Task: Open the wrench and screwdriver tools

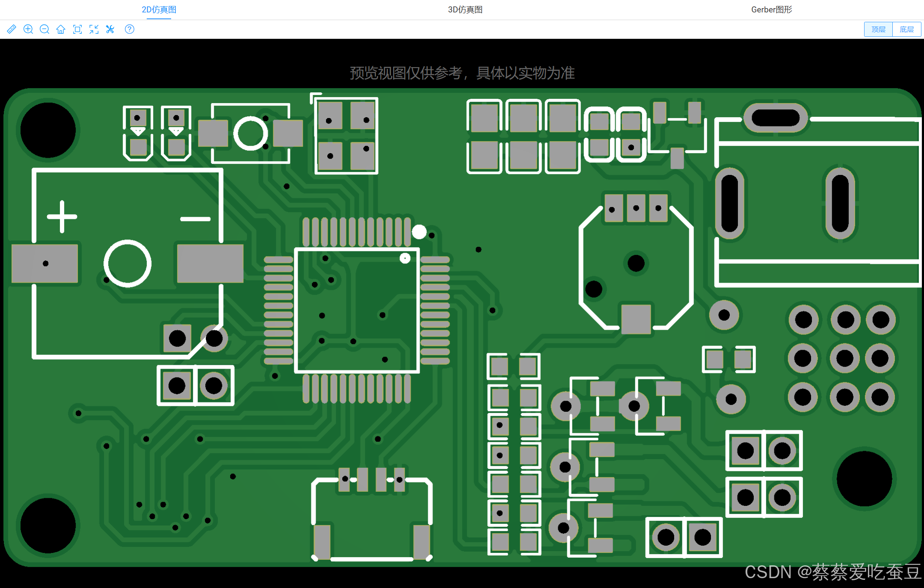Action: [x=110, y=29]
